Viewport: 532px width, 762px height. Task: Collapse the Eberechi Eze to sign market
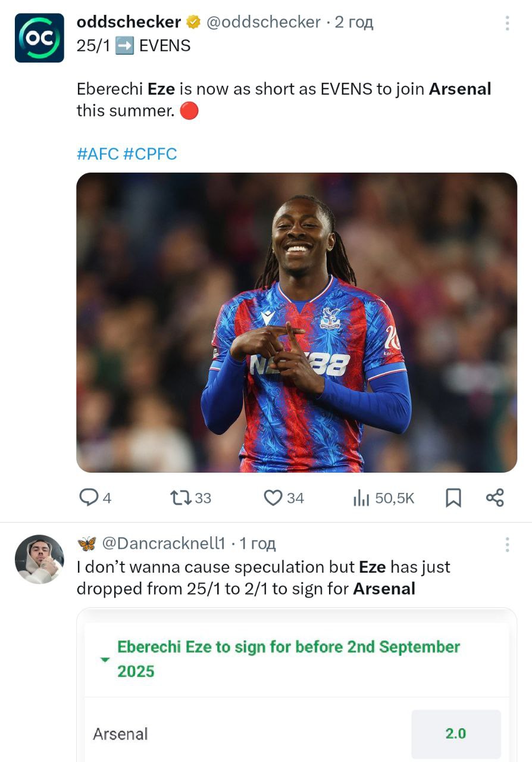click(105, 660)
